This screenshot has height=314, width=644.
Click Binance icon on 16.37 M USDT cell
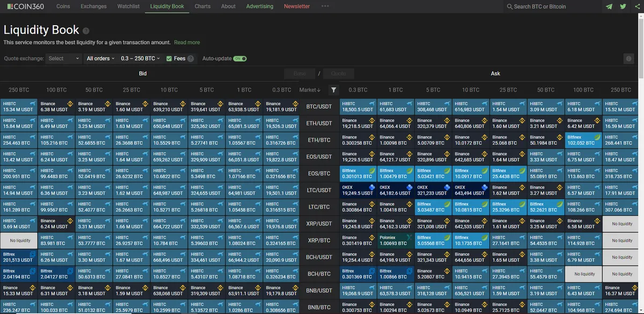point(634,287)
